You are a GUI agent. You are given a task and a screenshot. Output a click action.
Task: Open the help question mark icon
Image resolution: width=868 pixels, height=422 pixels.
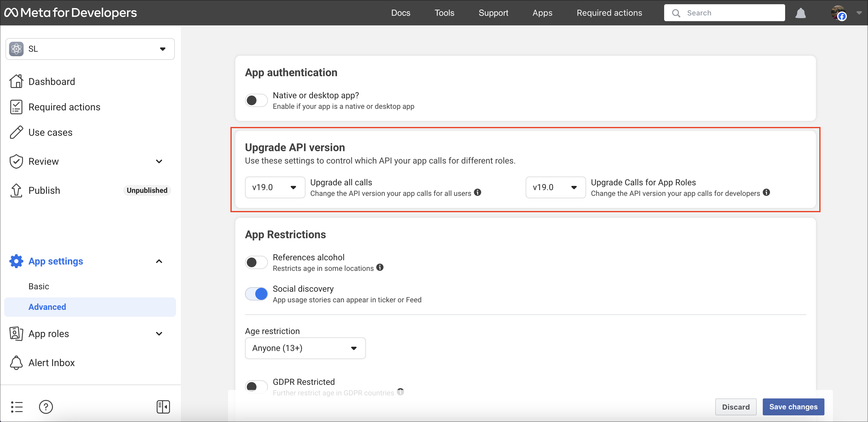point(46,407)
